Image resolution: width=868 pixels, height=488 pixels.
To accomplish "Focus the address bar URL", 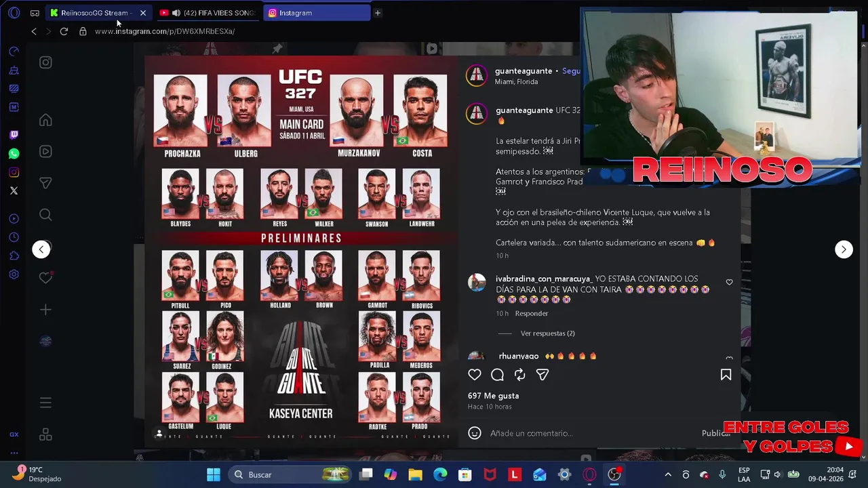I will tap(165, 31).
